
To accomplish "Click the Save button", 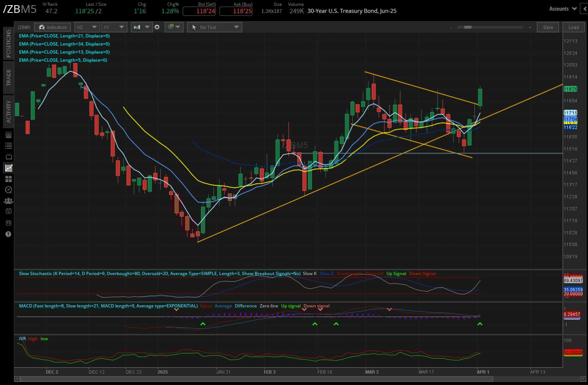I will (548, 27).
